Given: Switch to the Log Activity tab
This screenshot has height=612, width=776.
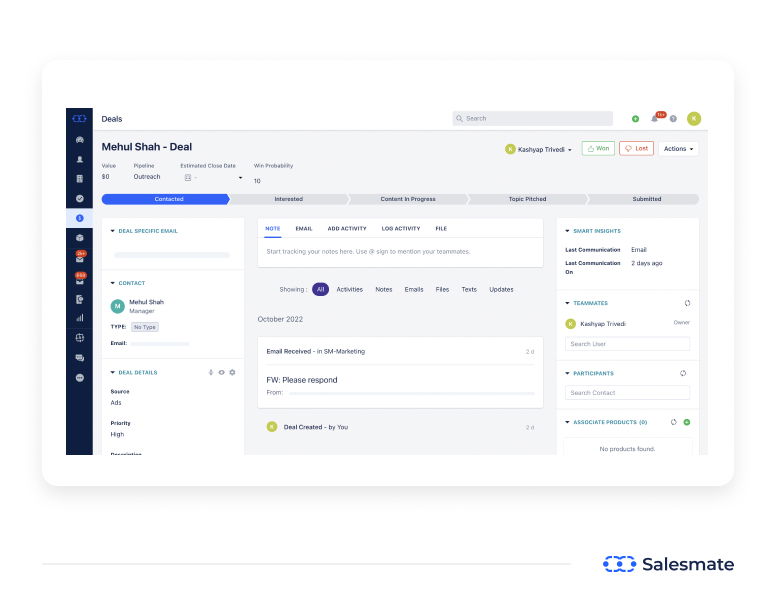Looking at the screenshot, I should click(x=401, y=229).
